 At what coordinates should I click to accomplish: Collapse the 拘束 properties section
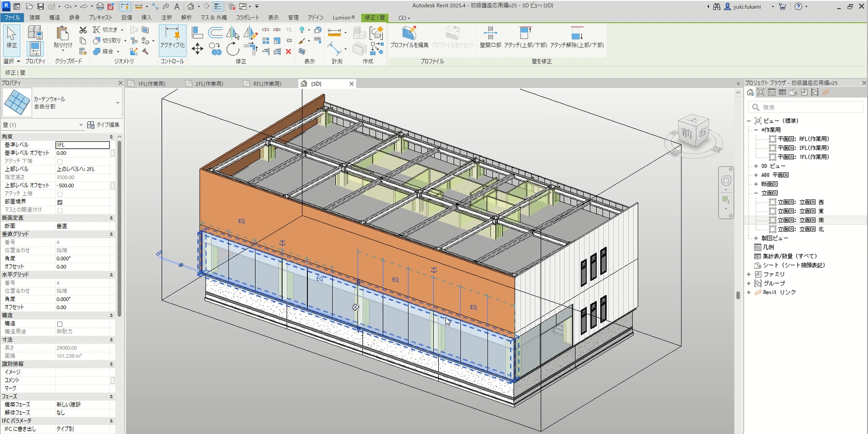(x=111, y=137)
